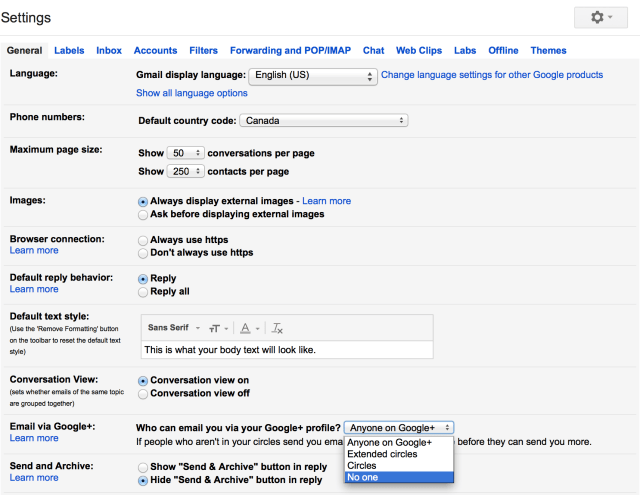Change conversations per page dropdown
Screen dimensions: 640x495
point(185,153)
